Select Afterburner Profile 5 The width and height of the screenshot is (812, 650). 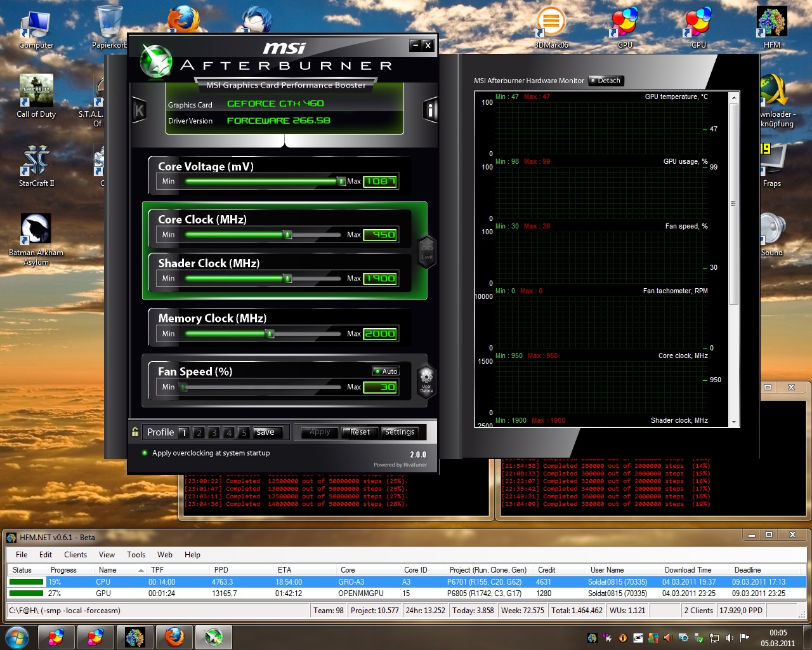point(244,432)
